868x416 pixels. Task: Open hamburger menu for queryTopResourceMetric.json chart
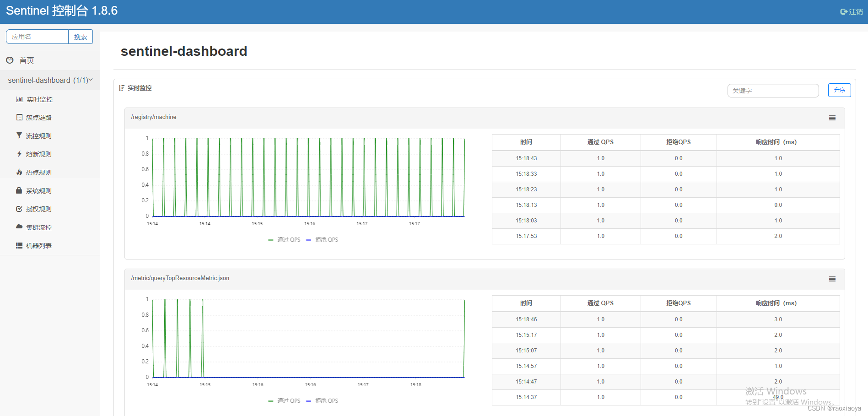(x=832, y=279)
